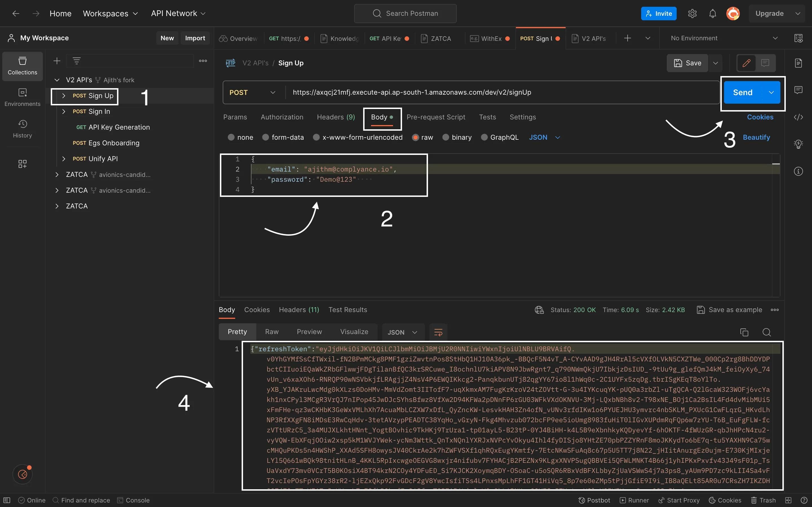Open the settings gear icon
The image size is (812, 507).
point(692,14)
